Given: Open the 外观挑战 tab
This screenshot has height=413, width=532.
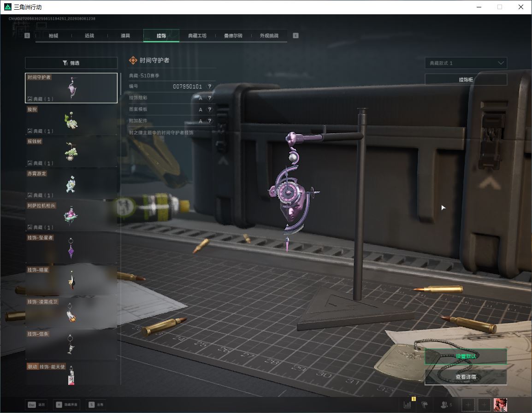Looking at the screenshot, I should pos(269,35).
